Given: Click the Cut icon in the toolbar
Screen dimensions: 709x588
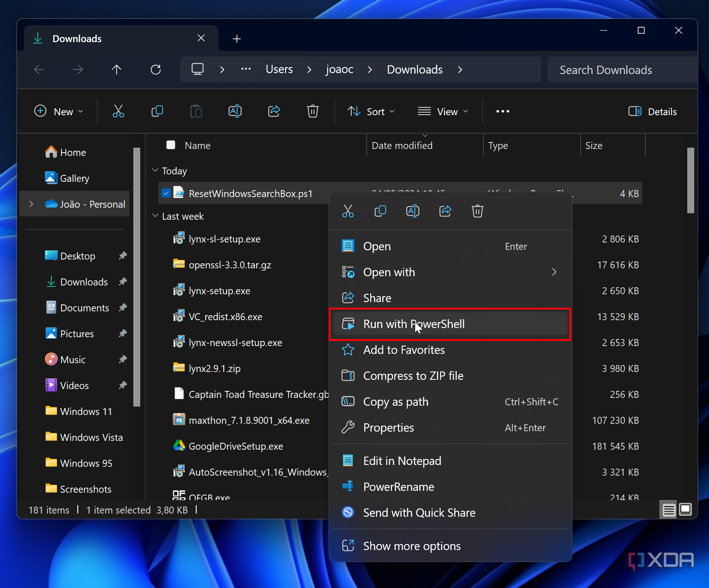Looking at the screenshot, I should [118, 111].
